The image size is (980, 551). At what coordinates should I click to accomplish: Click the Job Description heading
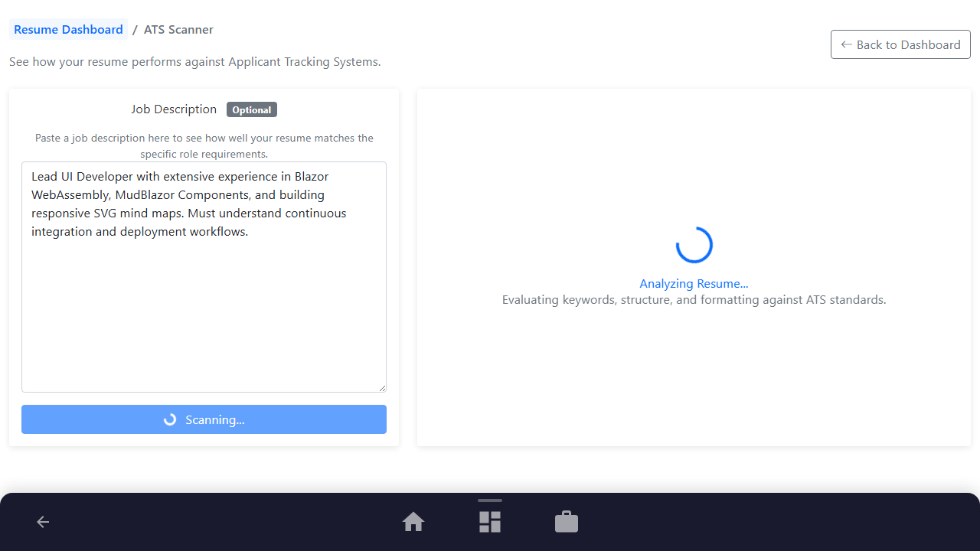174,109
